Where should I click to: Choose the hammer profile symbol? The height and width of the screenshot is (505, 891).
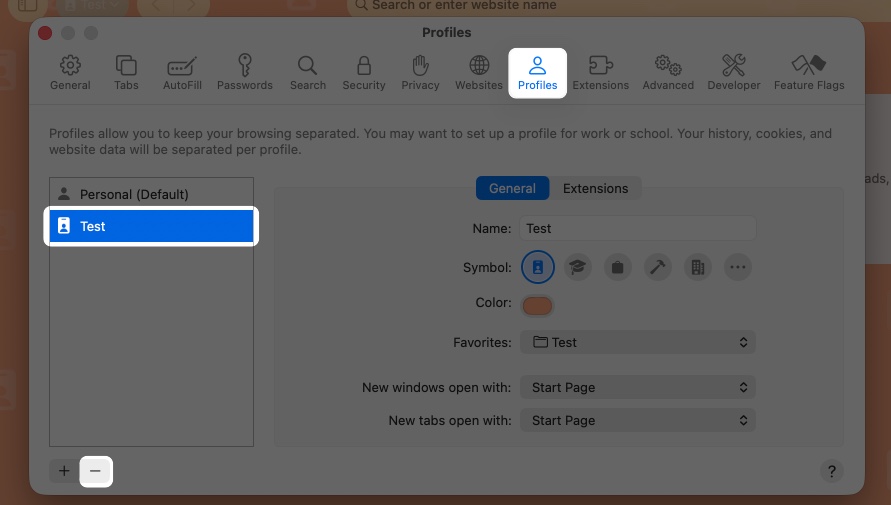coord(658,267)
